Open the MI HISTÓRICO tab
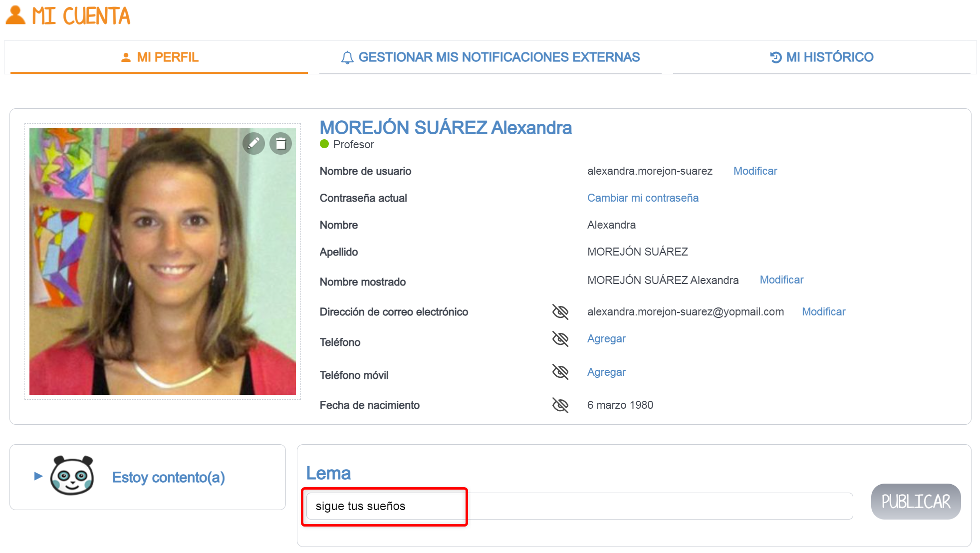This screenshot has width=980, height=553. click(x=828, y=57)
